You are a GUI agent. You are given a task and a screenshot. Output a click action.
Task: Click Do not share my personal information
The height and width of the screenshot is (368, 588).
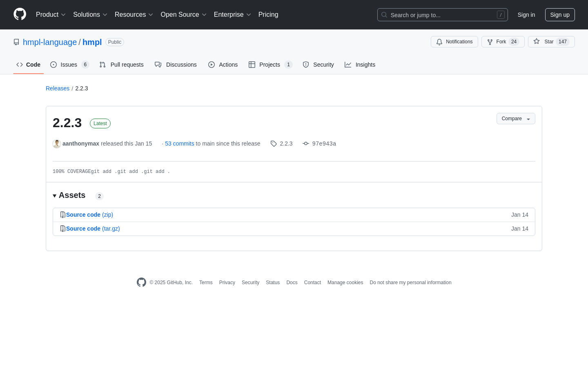click(410, 283)
